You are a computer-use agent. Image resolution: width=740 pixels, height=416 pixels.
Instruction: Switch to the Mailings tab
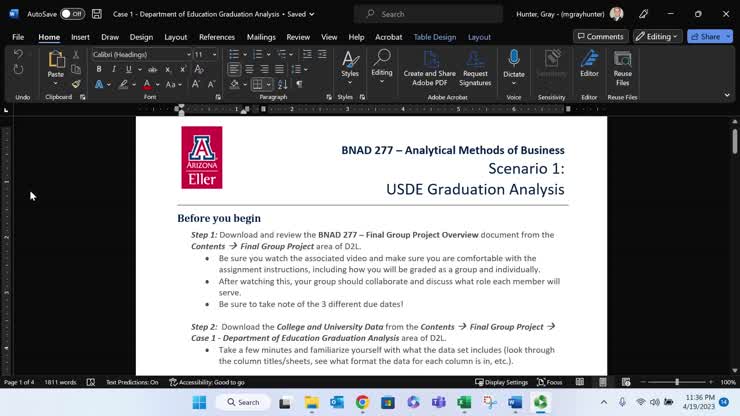click(x=261, y=37)
